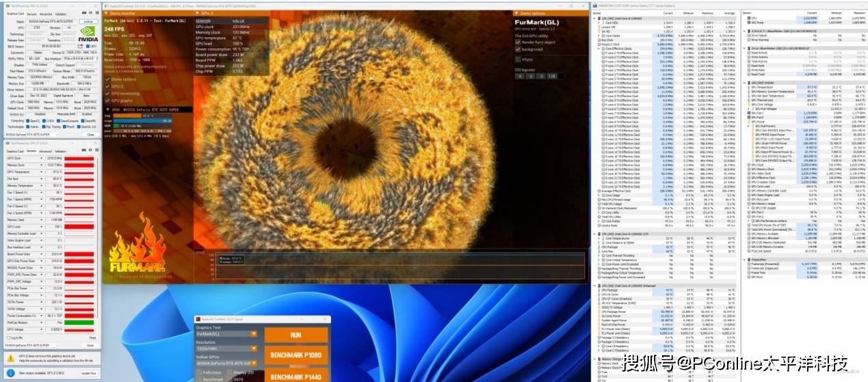The image size is (868, 382).
Task: Click the BENCHMARK P1080 button
Action: pyautogui.click(x=296, y=356)
